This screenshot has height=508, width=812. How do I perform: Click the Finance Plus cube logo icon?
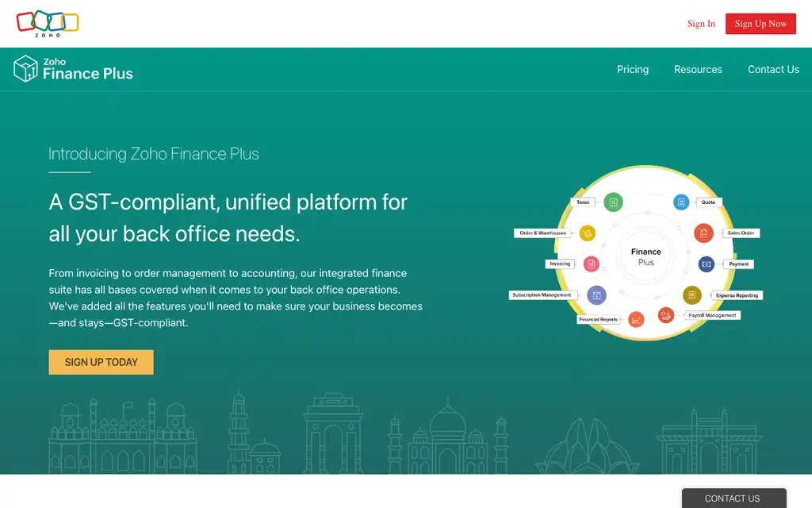25,68
